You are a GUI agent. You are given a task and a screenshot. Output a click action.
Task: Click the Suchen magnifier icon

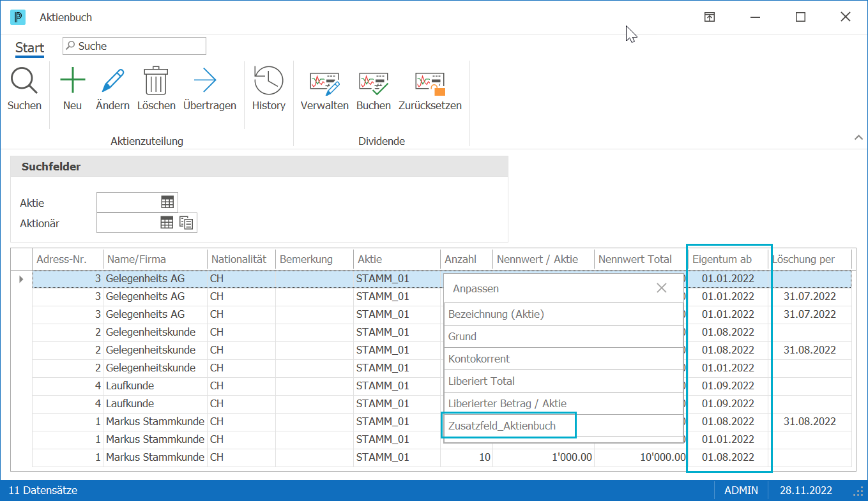(24, 82)
